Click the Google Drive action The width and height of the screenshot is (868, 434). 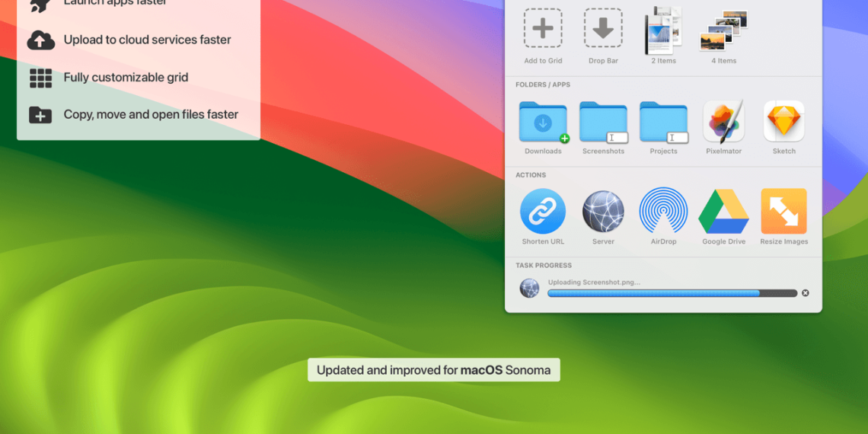click(723, 212)
